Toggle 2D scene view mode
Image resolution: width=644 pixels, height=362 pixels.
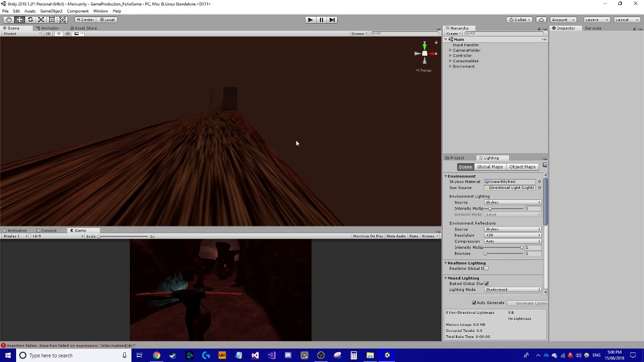(x=48, y=34)
